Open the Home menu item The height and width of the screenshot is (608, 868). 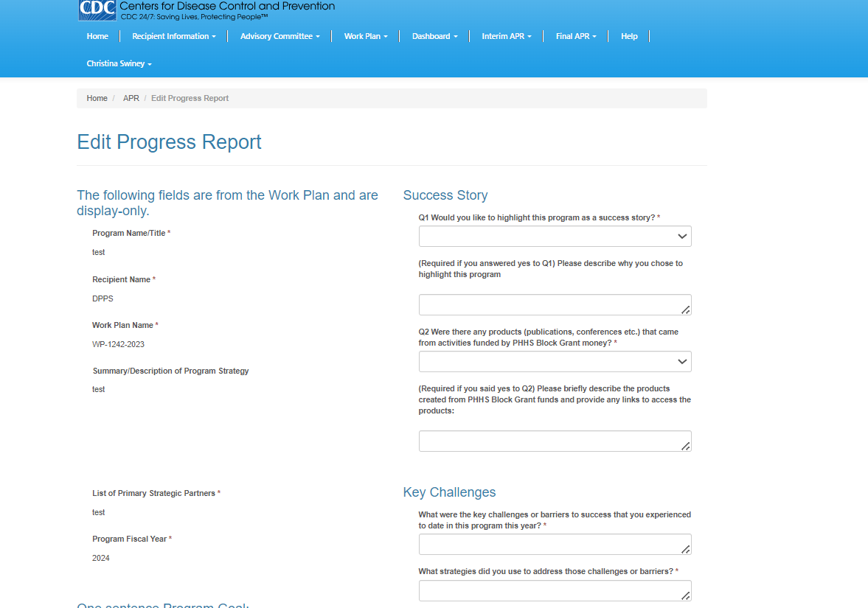click(x=97, y=36)
